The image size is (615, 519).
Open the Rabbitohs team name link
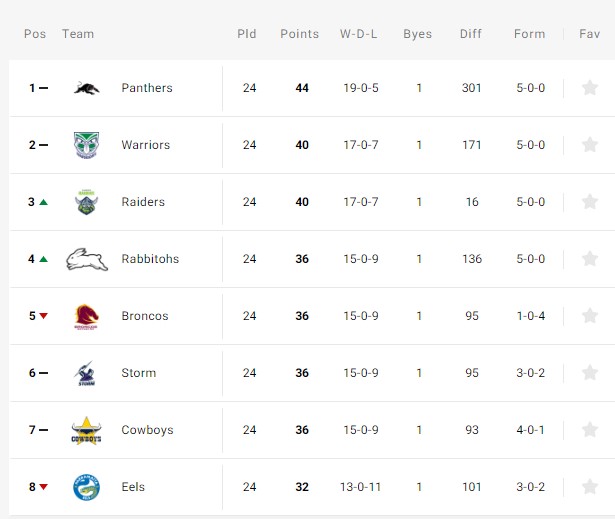pos(150,259)
